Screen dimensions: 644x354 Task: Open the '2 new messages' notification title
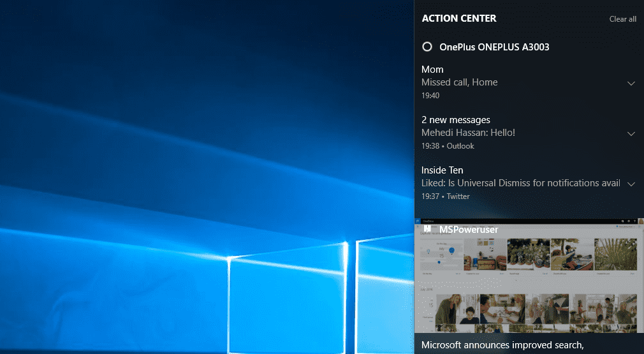coord(455,119)
